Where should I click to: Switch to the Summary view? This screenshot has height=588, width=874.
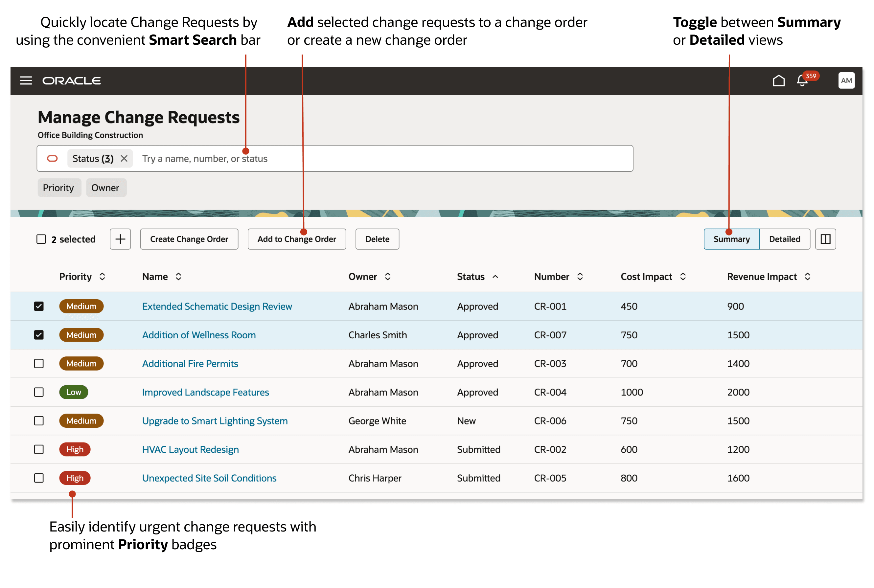coord(731,239)
